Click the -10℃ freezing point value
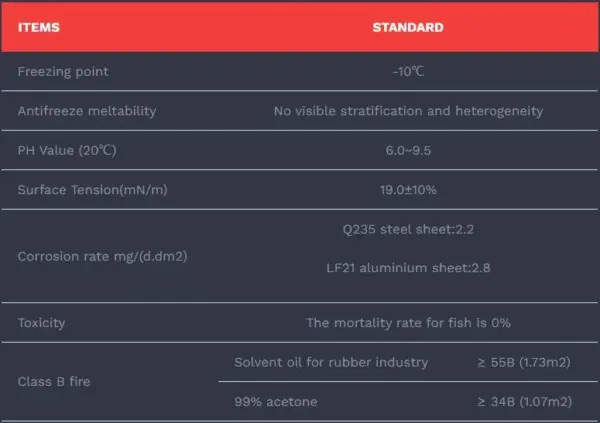The width and height of the screenshot is (600, 423). tap(408, 72)
